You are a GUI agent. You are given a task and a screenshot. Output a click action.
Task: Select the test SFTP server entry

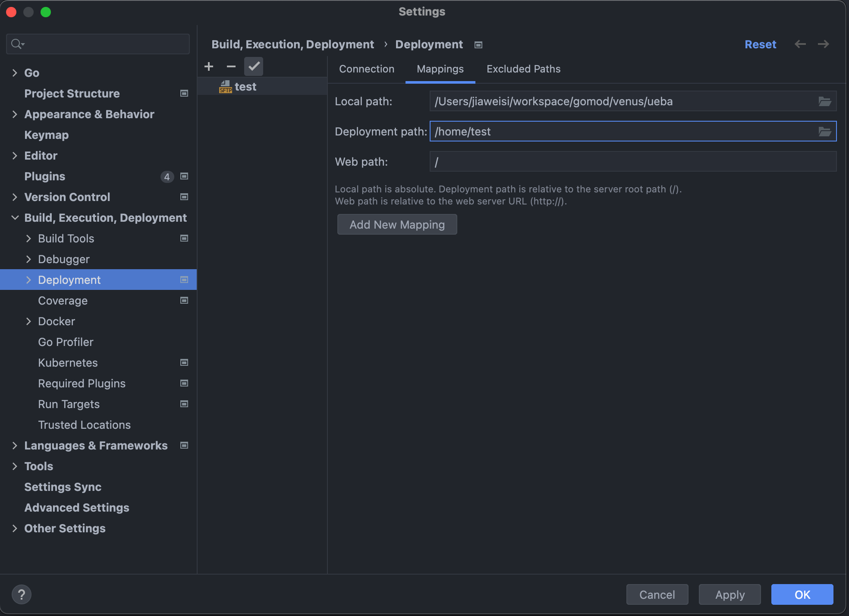[x=245, y=87]
